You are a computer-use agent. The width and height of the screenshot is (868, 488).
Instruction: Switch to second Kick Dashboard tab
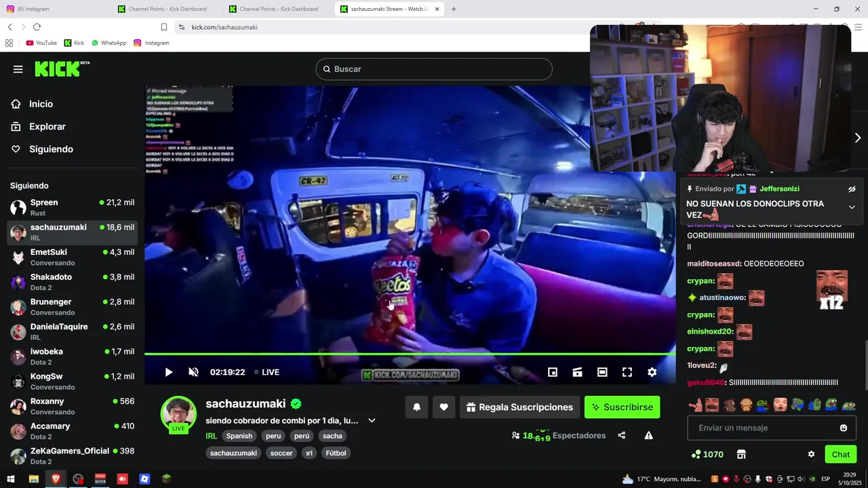278,9
